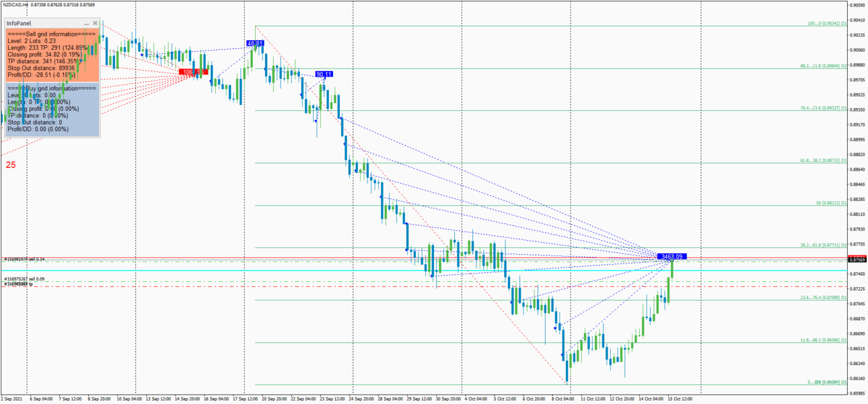
Task: Close the InfoPanel with its X icon
Action: [95, 24]
